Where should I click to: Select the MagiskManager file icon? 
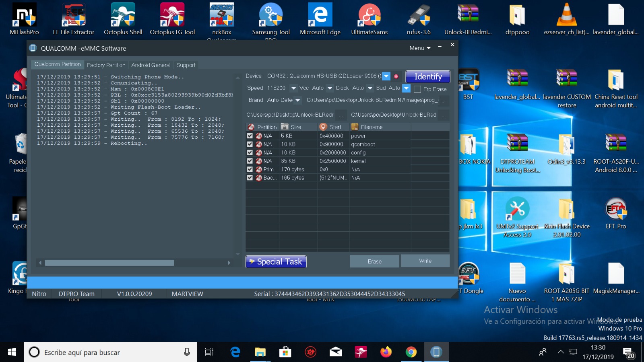[616, 278]
